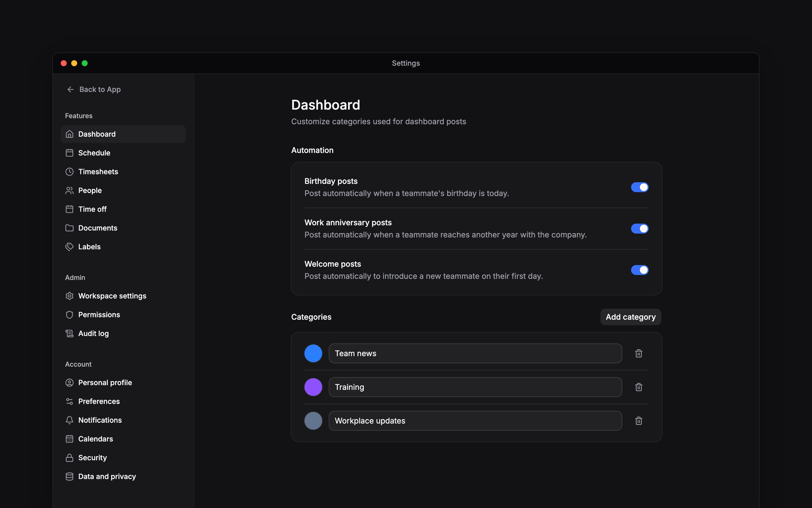Delete the Team news category
The height and width of the screenshot is (508, 812).
(639, 353)
